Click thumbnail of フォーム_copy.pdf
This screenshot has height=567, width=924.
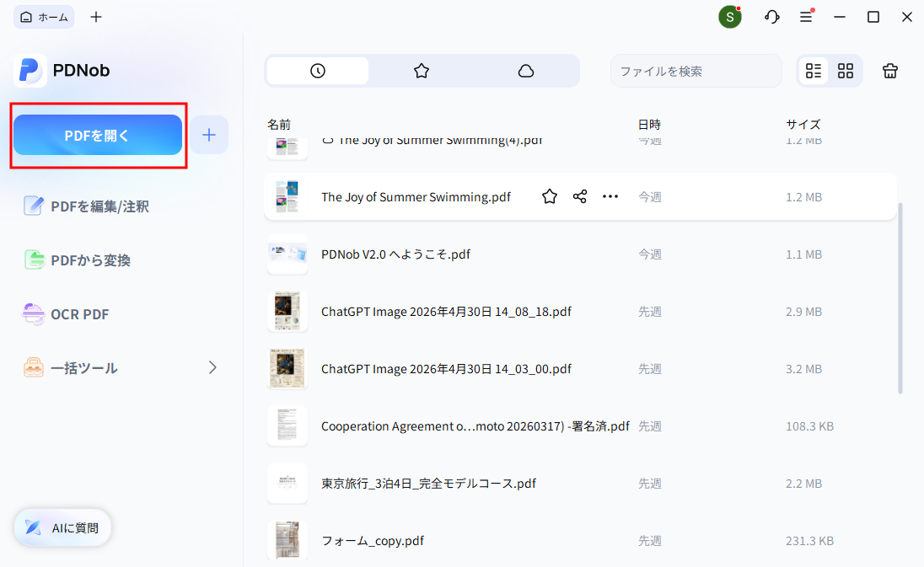coord(287,539)
